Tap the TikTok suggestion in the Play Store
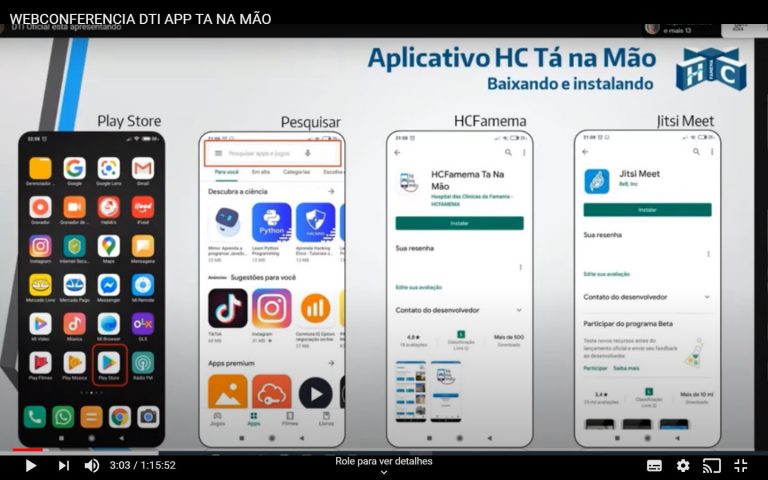The image size is (768, 480). tap(228, 308)
